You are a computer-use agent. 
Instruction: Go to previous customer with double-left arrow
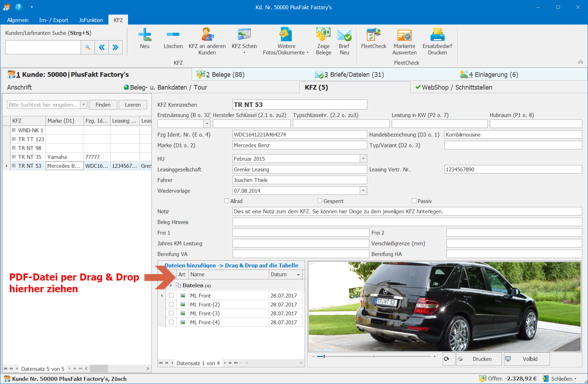point(102,47)
